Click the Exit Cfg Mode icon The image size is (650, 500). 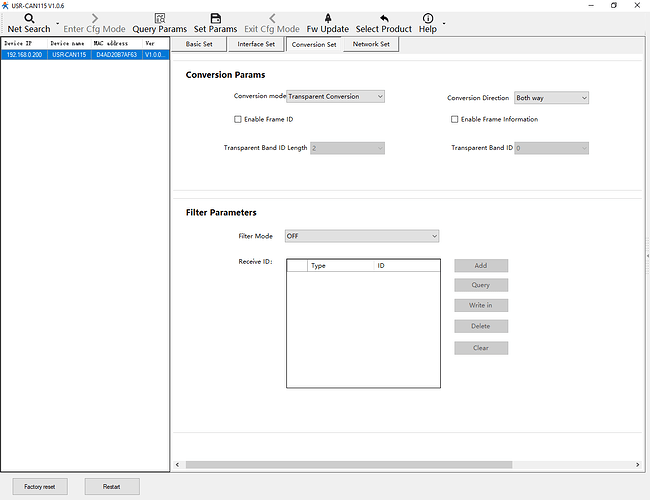coord(272,18)
